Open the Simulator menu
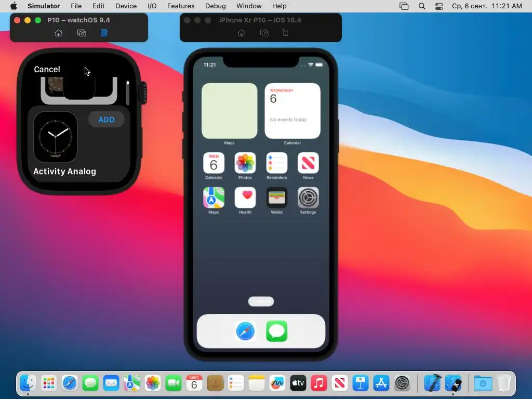532x399 pixels. pos(44,6)
